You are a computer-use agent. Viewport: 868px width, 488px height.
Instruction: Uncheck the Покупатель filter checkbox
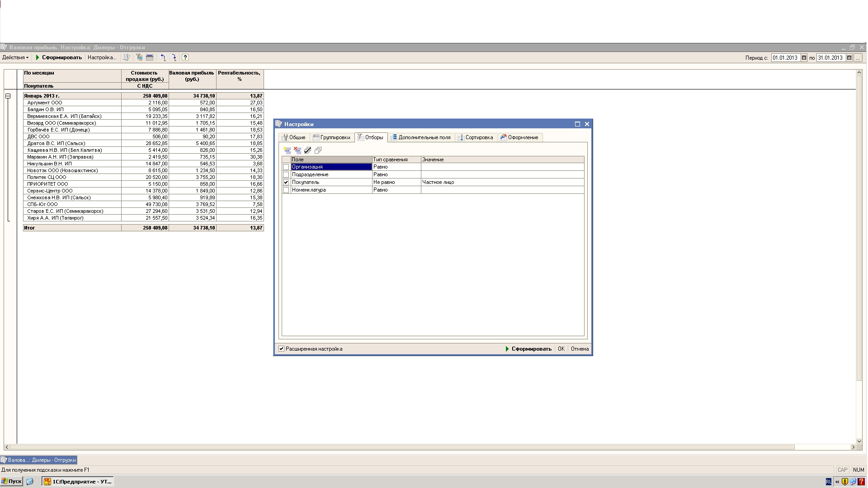(x=286, y=183)
